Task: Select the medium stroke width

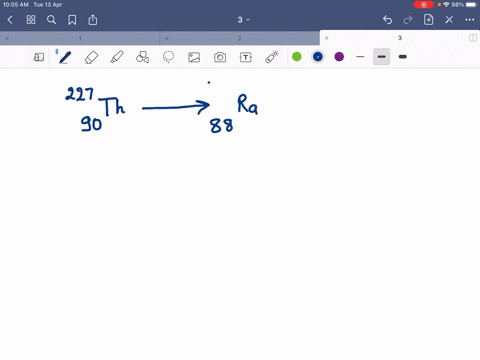Action: (x=381, y=57)
